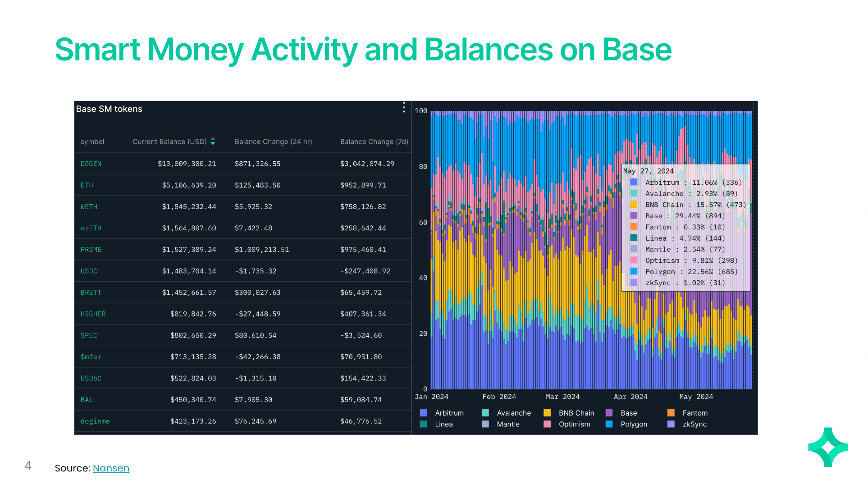Click the Balance Change (7d) column header
868x485 pixels.
coord(374,142)
